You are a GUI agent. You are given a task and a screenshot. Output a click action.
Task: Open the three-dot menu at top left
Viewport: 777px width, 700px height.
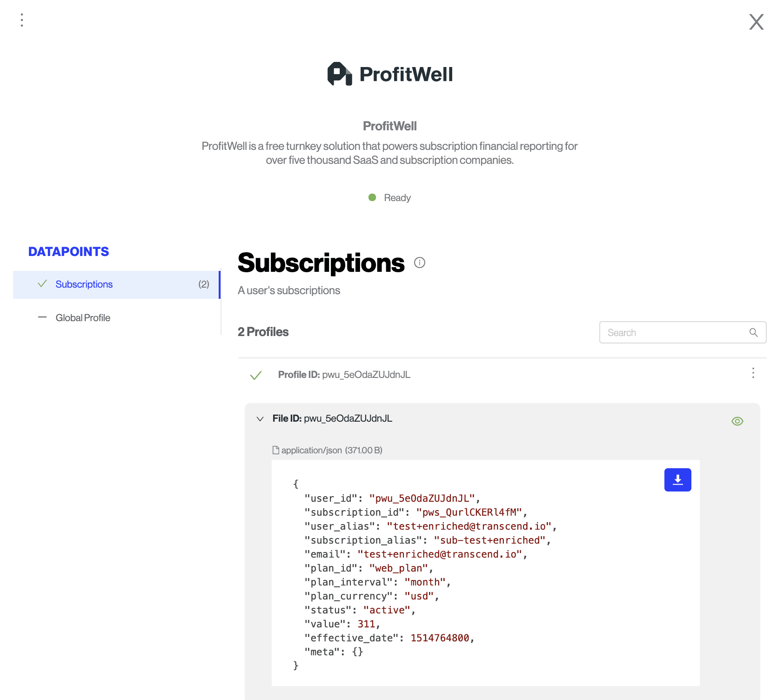22,20
